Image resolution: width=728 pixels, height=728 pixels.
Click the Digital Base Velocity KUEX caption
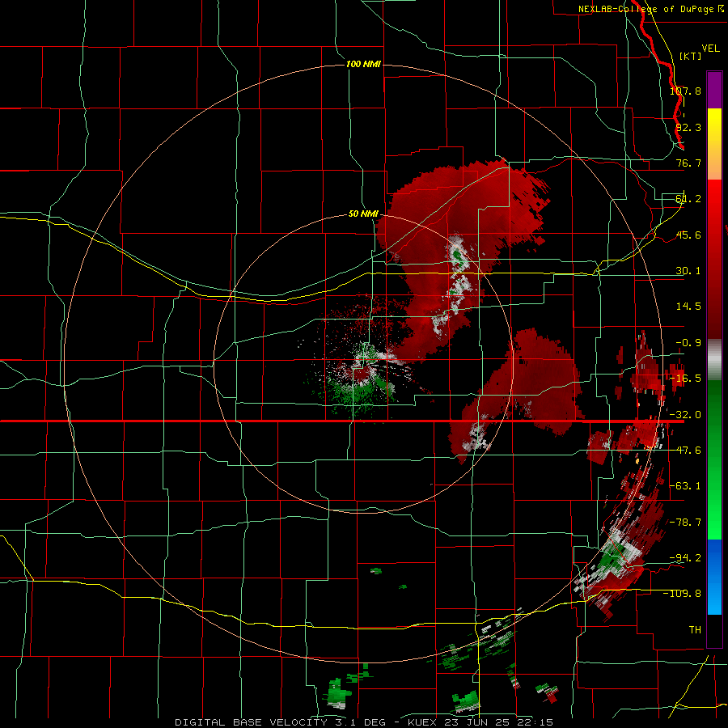click(364, 722)
